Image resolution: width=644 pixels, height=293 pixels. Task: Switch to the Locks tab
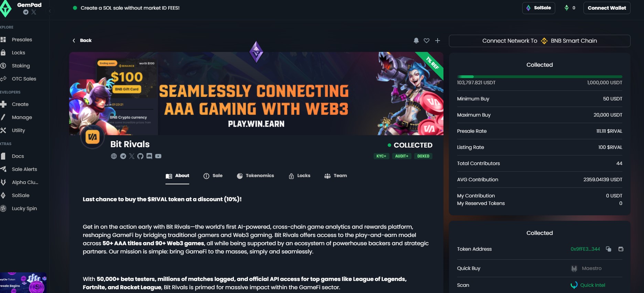click(x=300, y=176)
